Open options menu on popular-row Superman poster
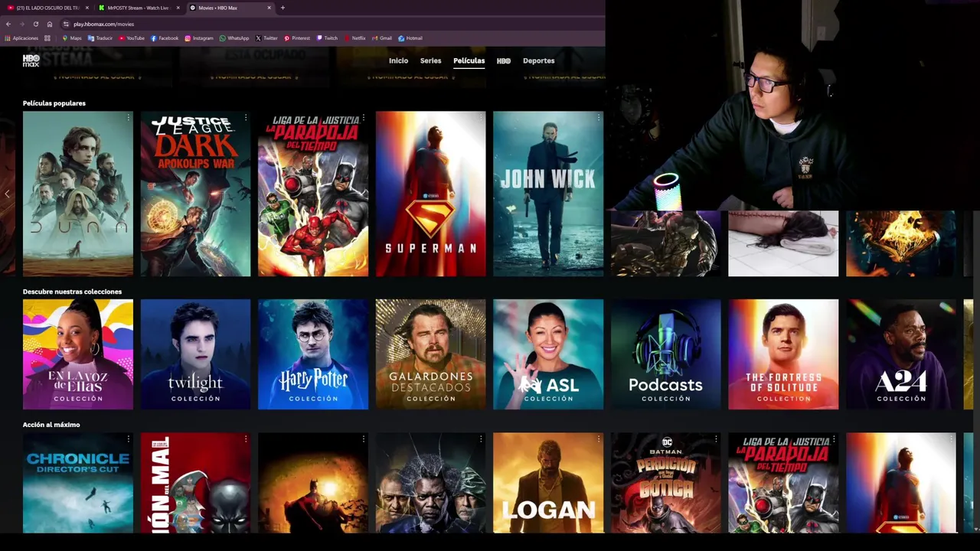The height and width of the screenshot is (551, 980). coord(481,118)
